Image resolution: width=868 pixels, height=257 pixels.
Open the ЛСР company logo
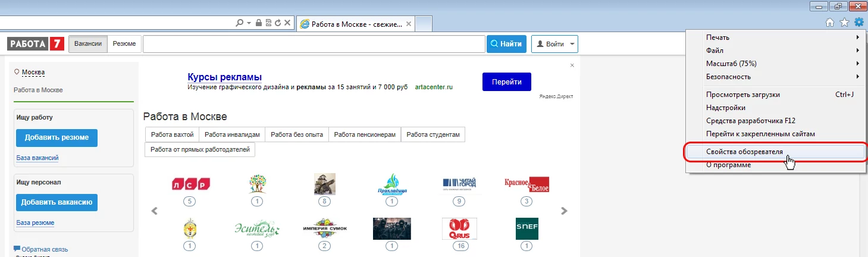(190, 184)
